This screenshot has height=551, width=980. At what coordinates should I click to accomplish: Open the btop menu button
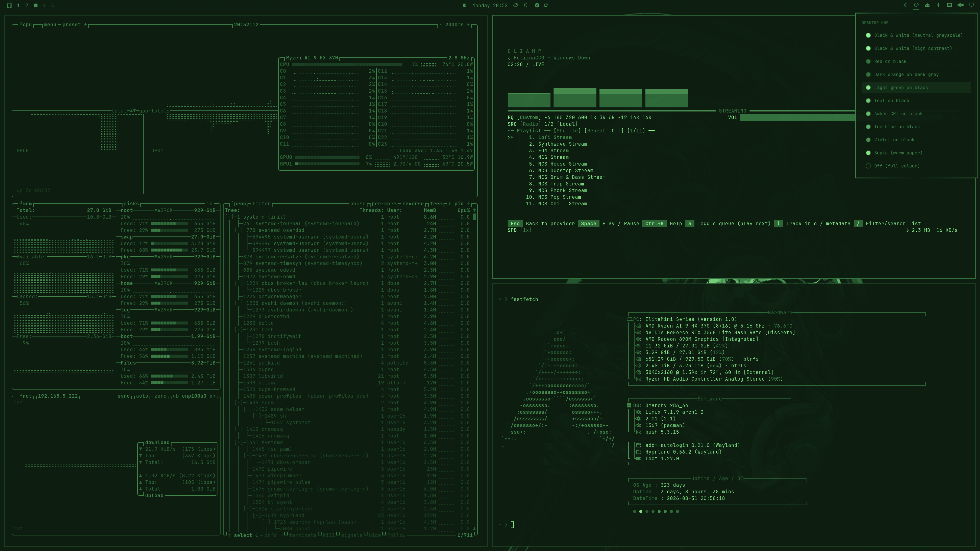(50, 25)
